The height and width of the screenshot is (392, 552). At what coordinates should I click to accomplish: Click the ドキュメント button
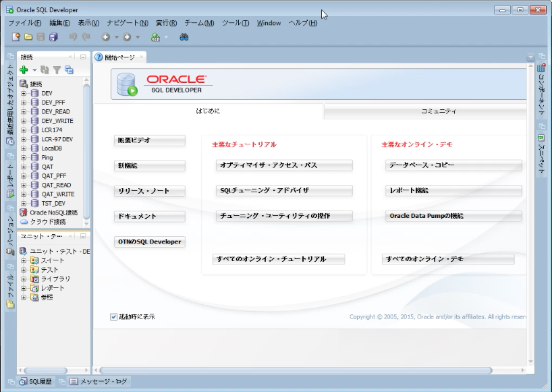coord(150,217)
